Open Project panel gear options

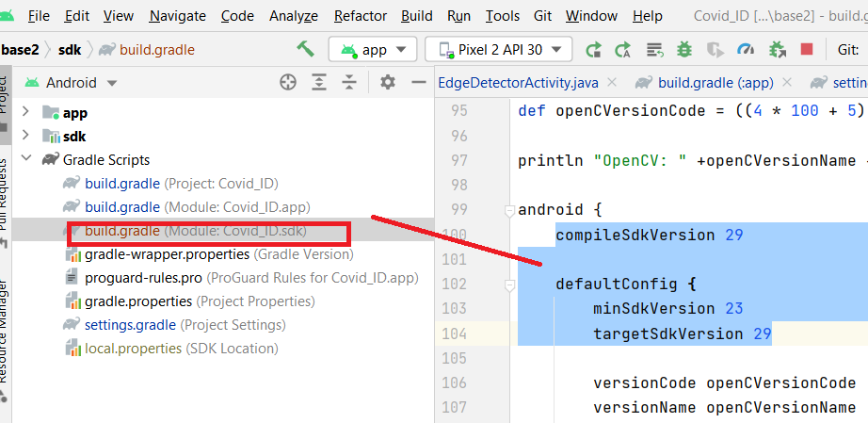click(387, 83)
